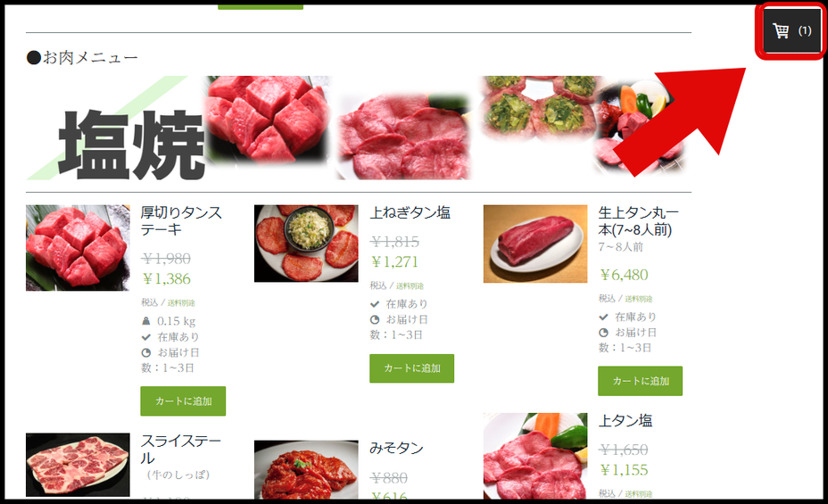Open the 生上タン丸一本 product title
Screen dimensions: 828x504
[639, 221]
